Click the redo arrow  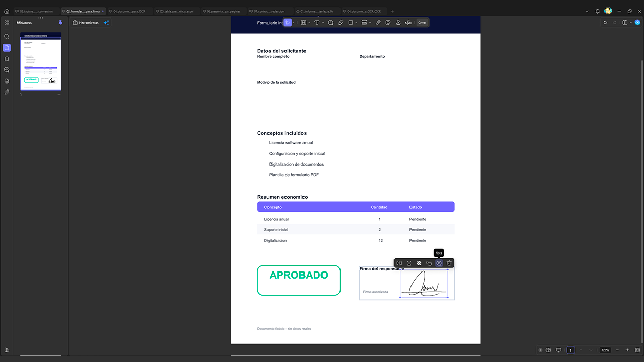coord(615,23)
